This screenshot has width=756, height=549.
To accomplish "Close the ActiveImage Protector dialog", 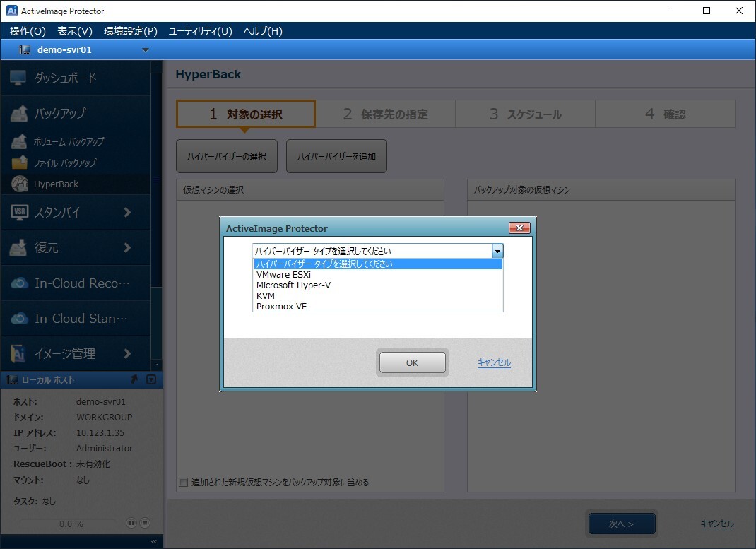I will (x=519, y=228).
